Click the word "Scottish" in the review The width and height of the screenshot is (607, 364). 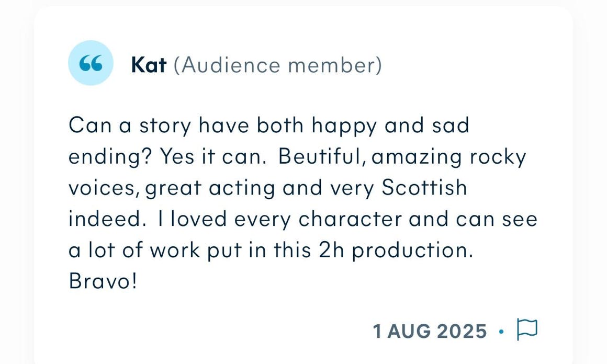click(x=424, y=188)
